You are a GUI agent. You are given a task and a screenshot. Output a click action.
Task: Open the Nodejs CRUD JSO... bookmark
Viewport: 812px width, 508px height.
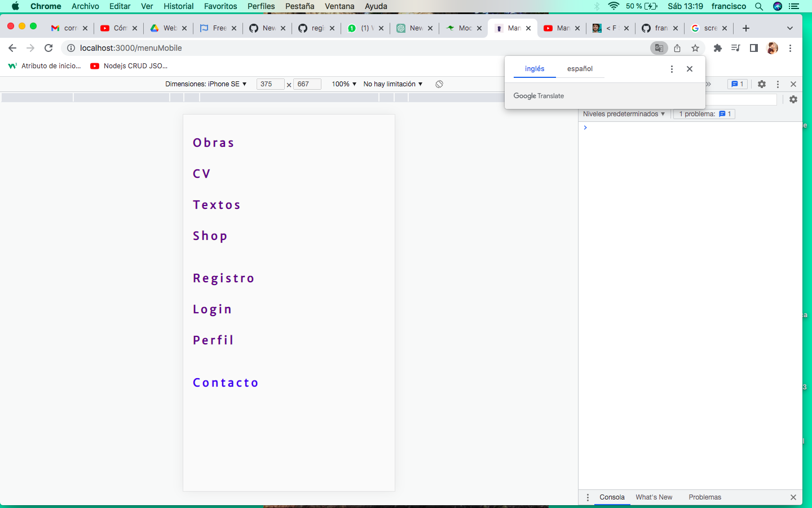click(129, 66)
